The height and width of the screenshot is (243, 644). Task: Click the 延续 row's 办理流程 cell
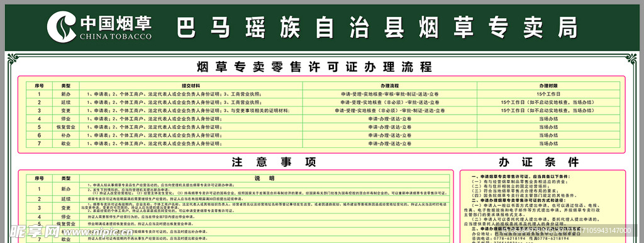pos(390,103)
